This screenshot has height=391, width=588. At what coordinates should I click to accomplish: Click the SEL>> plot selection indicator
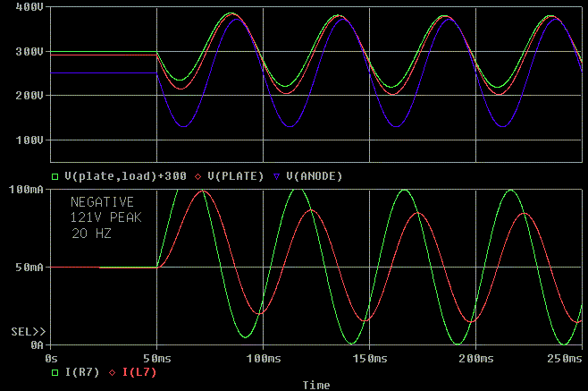point(26,332)
